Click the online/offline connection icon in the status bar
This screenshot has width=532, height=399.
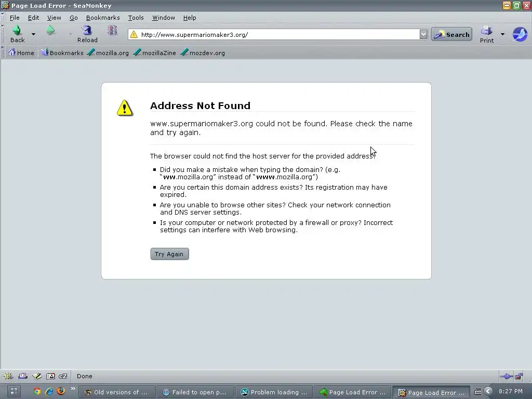506,376
